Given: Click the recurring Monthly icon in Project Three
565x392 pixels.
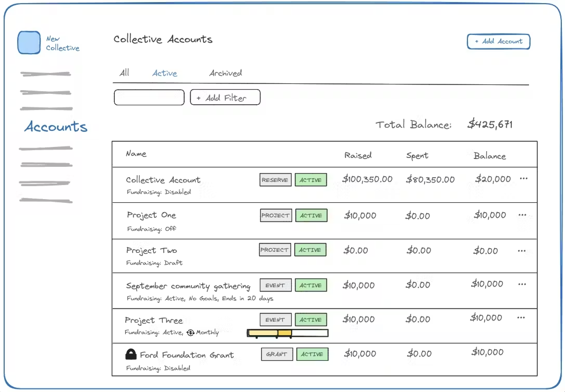Looking at the screenshot, I should click(x=191, y=333).
